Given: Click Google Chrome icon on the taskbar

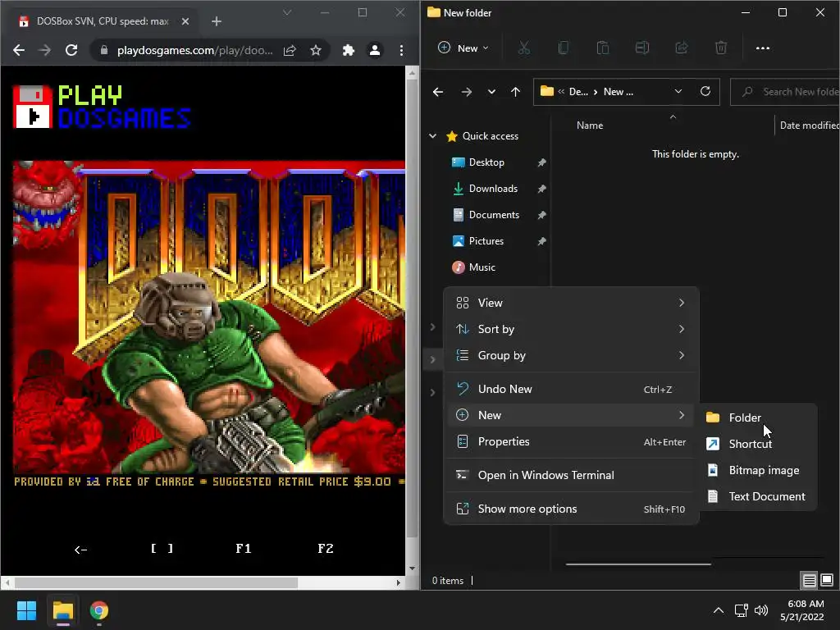Looking at the screenshot, I should (x=99, y=610).
